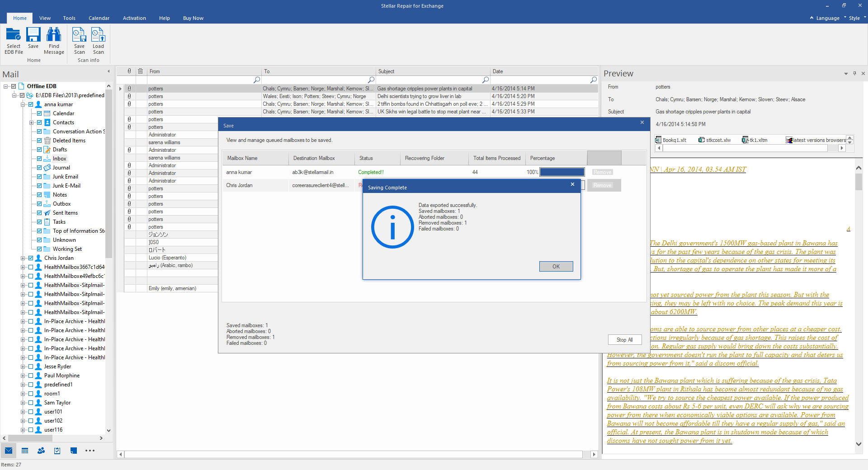Open the Home ribbon tab
Screen dimensions: 868x470
20,18
